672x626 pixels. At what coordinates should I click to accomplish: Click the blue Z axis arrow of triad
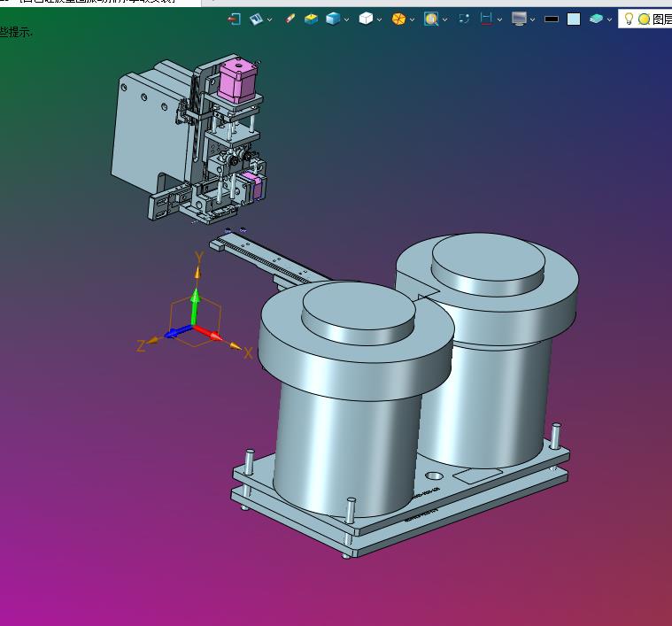pos(178,332)
